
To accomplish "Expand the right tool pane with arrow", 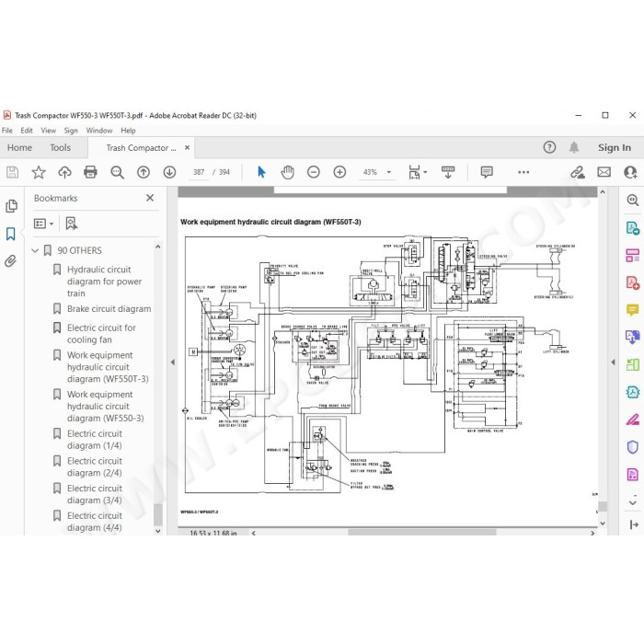I will (x=633, y=524).
